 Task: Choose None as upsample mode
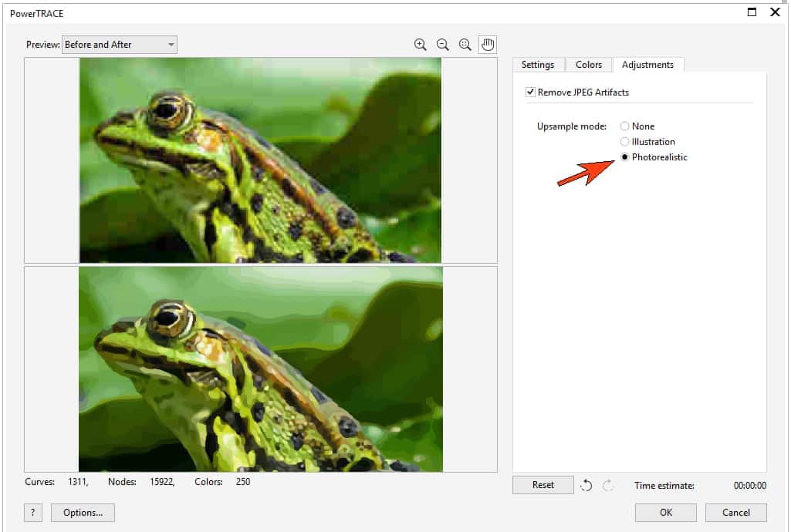624,126
